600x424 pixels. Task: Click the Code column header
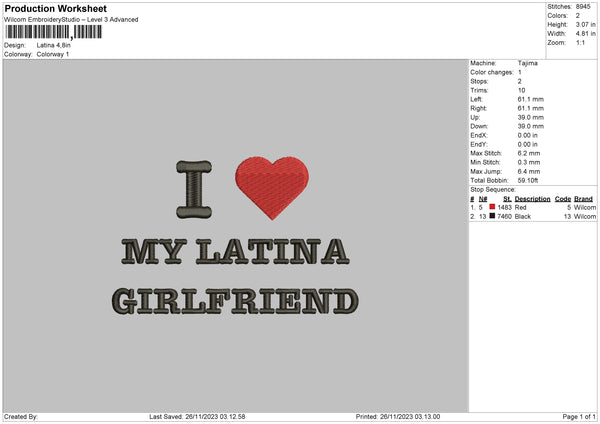pos(563,199)
